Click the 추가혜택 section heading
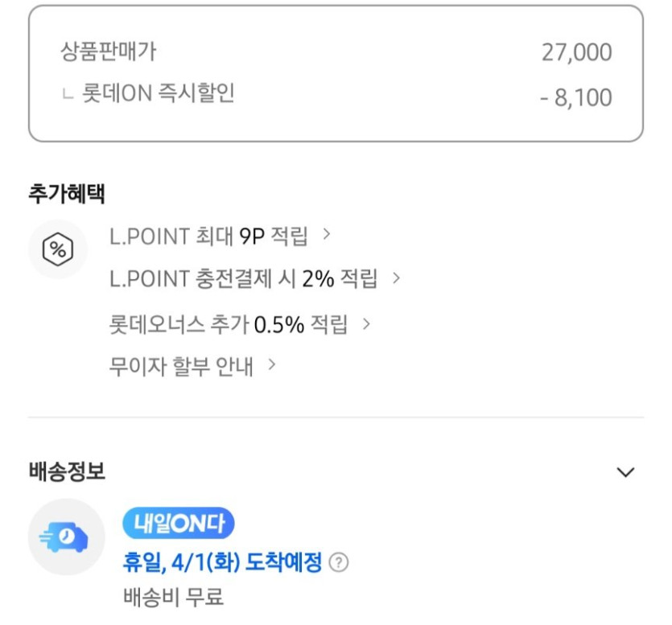 [67, 193]
